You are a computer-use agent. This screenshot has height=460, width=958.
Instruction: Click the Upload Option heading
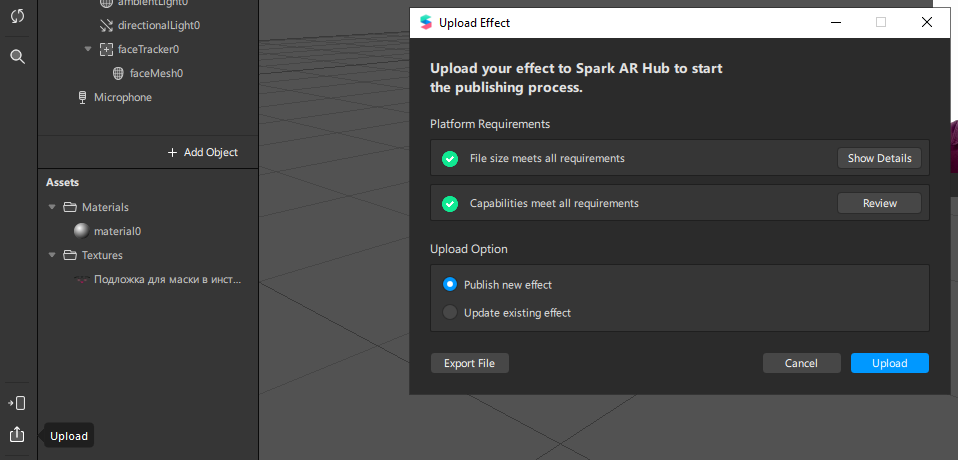[x=469, y=249]
